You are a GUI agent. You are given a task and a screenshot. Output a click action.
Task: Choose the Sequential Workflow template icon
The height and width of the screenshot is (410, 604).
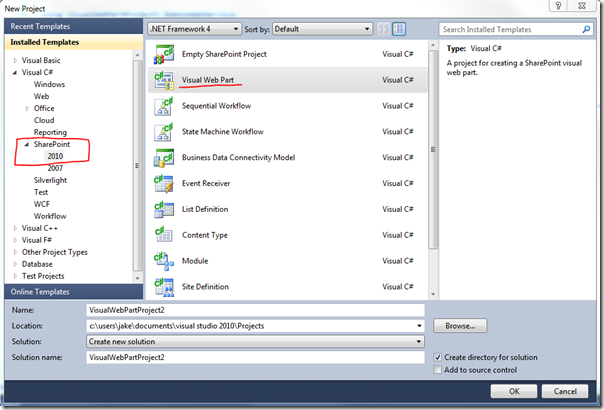pos(164,106)
